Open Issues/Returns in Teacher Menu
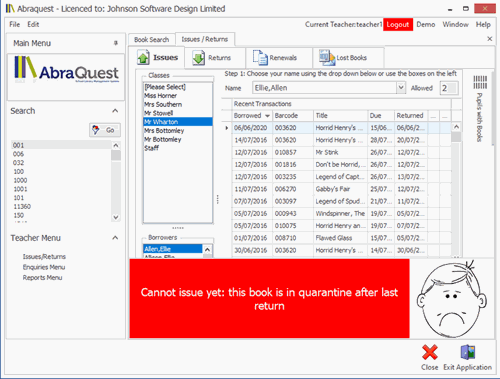This screenshot has height=379, width=500. 44,257
